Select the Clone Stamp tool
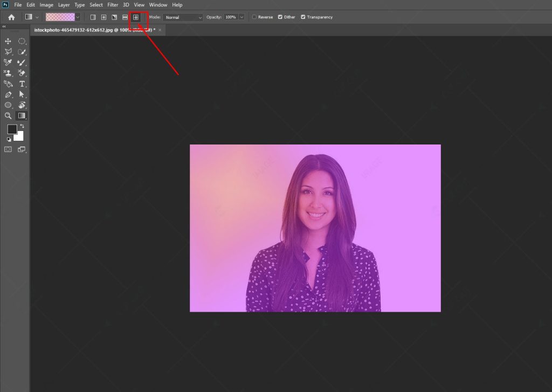Viewport: 552px width, 392px height. (8, 73)
